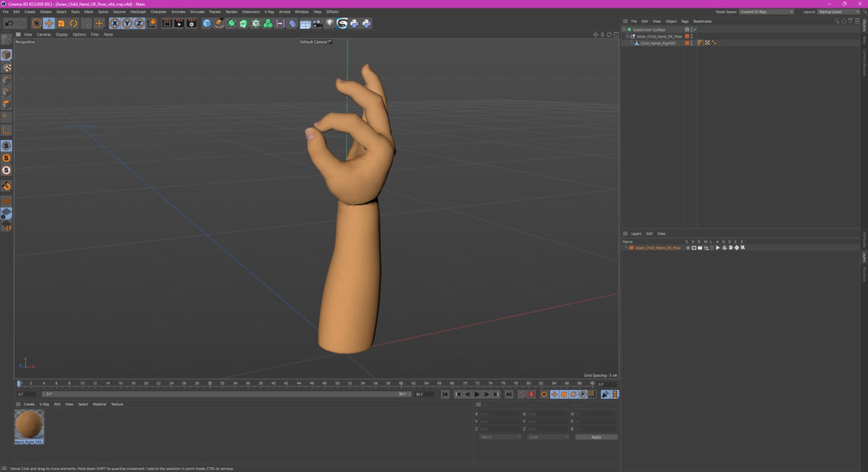Viewport: 868px width, 472px height.
Task: Open Edit Render Settings icon
Action: pos(192,24)
